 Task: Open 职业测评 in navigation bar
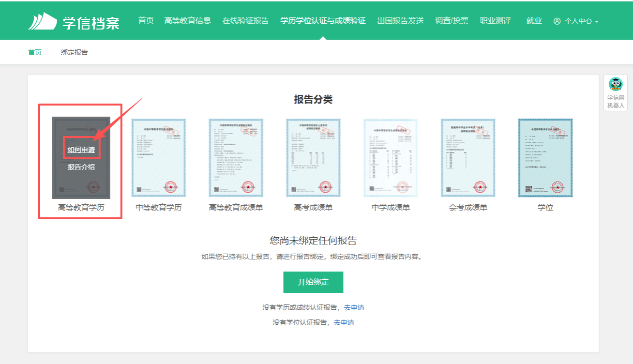495,21
